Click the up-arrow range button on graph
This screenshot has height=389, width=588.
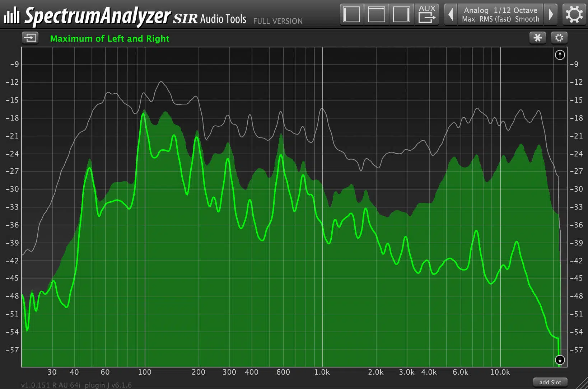point(560,55)
